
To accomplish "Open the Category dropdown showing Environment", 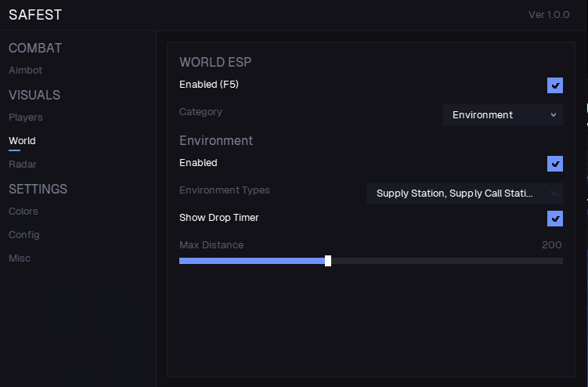I will click(x=502, y=115).
